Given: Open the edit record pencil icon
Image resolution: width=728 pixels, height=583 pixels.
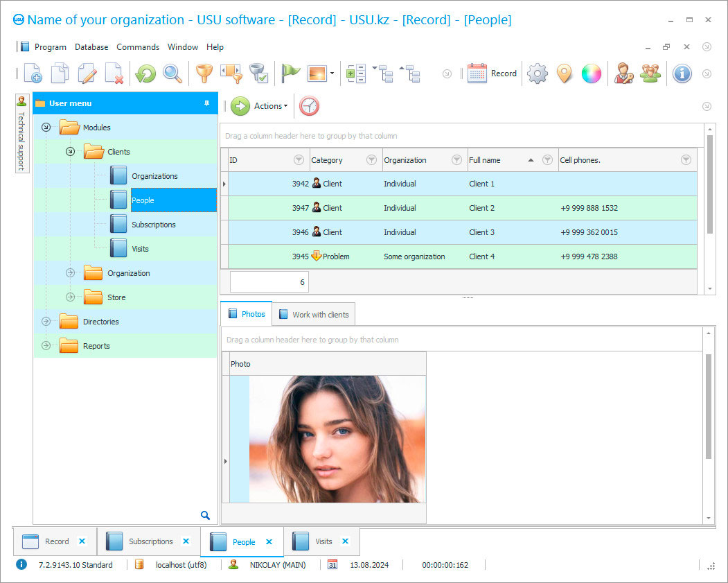Looking at the screenshot, I should [x=86, y=73].
